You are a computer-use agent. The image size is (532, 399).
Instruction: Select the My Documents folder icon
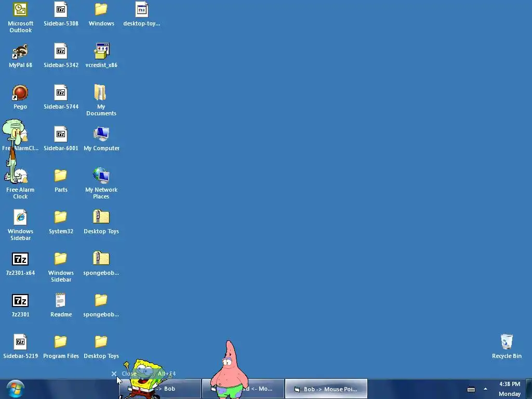point(101,92)
